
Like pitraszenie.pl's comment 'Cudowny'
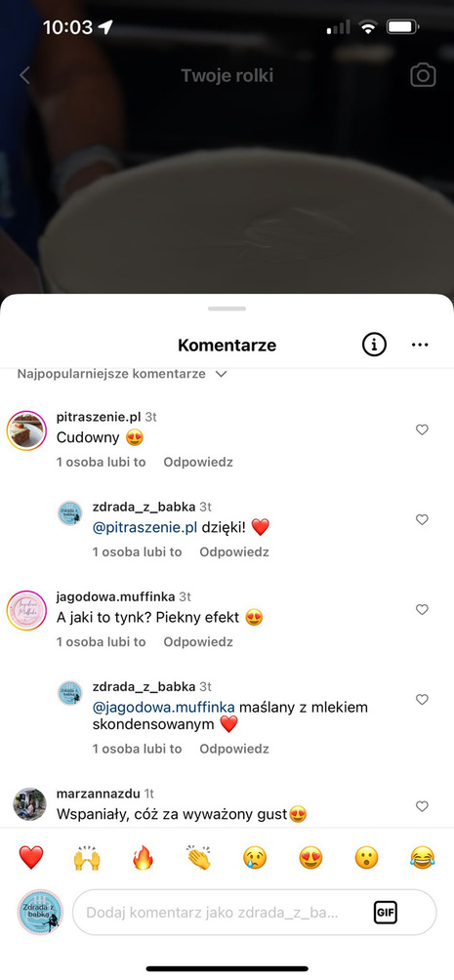[422, 429]
